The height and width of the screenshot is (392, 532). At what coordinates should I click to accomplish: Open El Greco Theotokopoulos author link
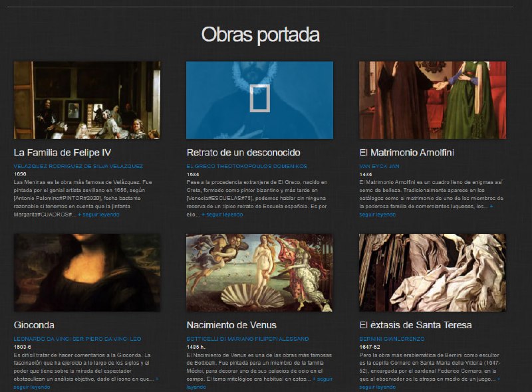click(247, 166)
